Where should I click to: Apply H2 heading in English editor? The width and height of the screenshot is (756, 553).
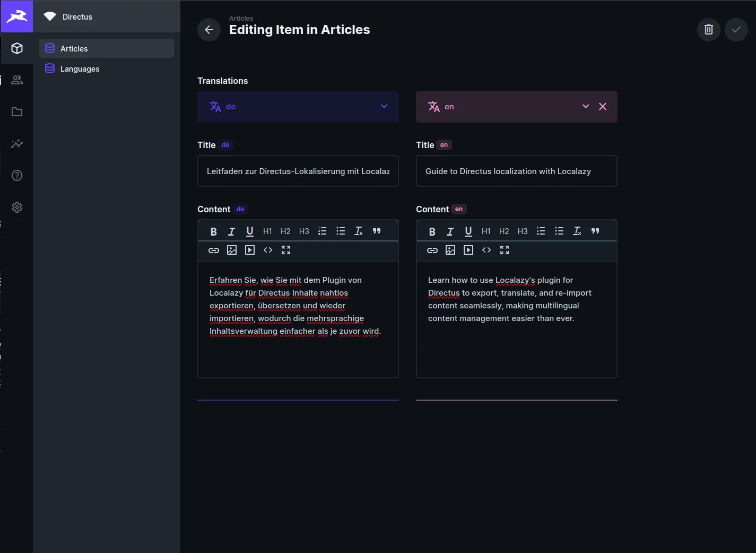click(x=504, y=231)
